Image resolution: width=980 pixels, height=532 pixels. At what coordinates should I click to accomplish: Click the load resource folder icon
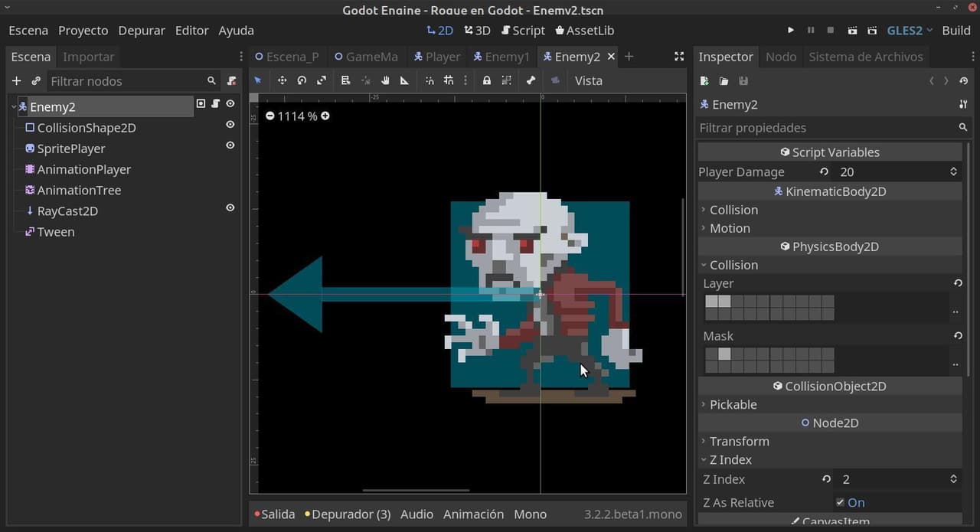[x=724, y=80]
